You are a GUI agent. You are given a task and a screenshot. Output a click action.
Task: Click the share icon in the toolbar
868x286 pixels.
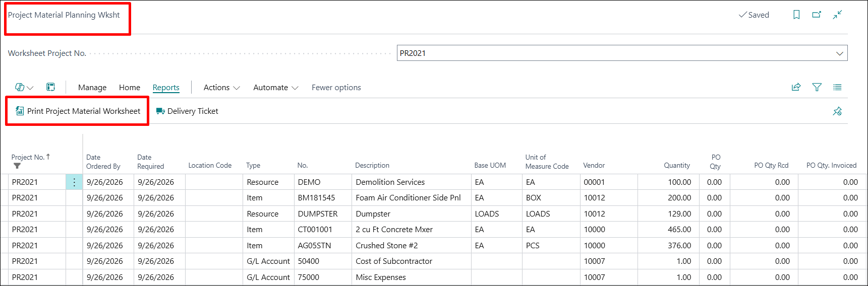pos(796,87)
